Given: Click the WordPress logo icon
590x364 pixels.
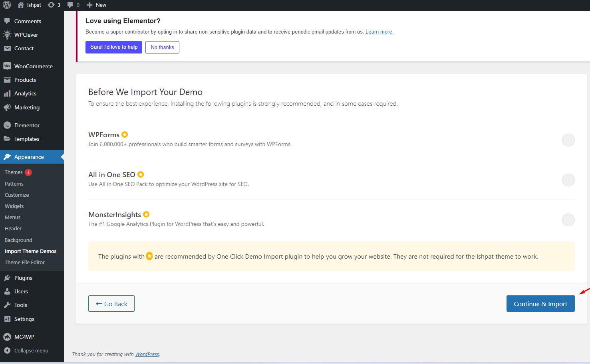Looking at the screenshot, I should pos(7,5).
